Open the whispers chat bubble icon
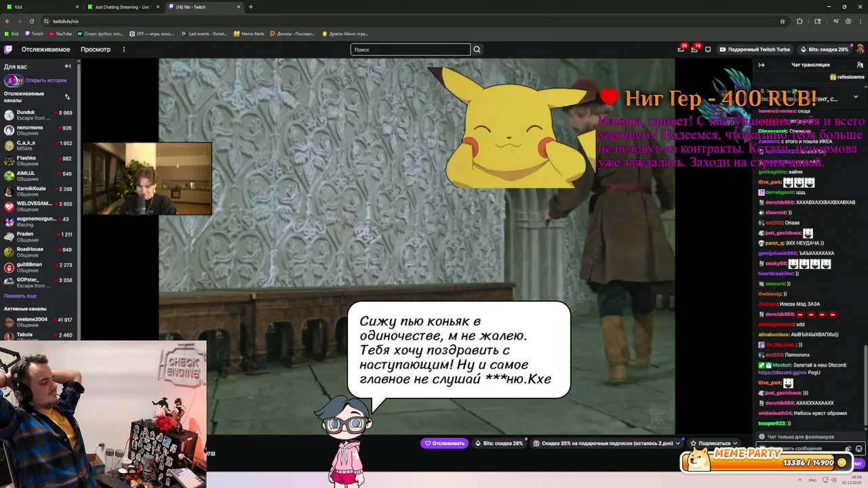 pos(708,49)
